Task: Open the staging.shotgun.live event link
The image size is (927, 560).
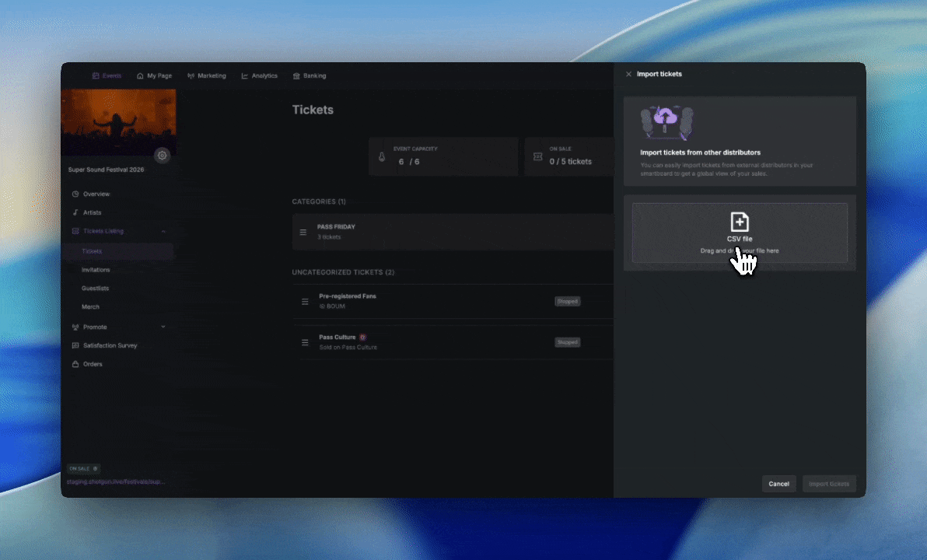Action: pyautogui.click(x=116, y=481)
